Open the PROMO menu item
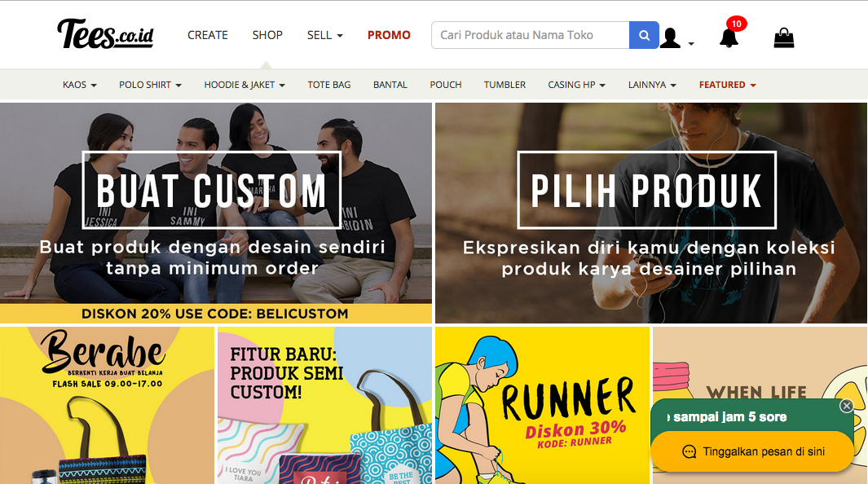This screenshot has height=484, width=868. click(x=389, y=35)
